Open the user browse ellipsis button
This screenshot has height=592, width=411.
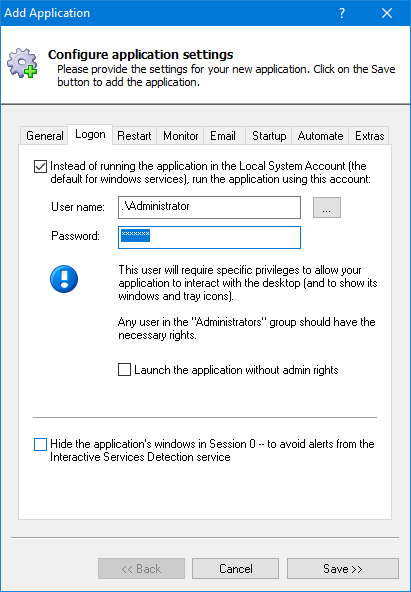(x=327, y=207)
